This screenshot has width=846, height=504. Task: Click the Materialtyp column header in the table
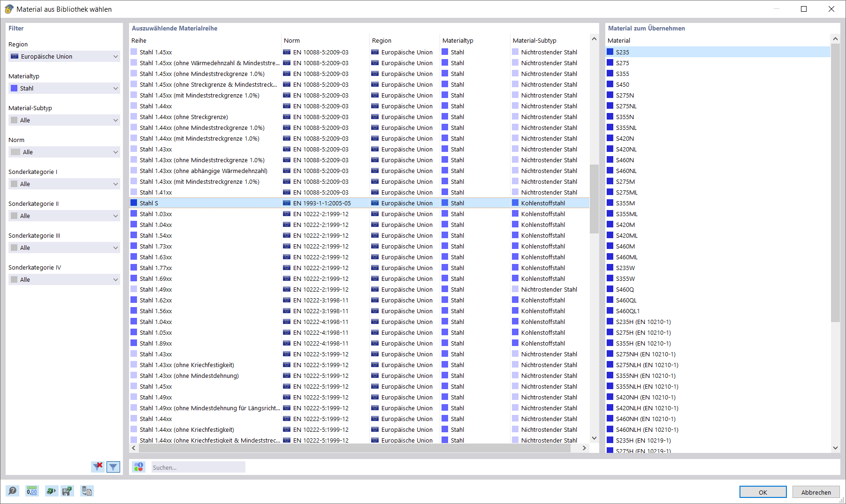point(475,41)
